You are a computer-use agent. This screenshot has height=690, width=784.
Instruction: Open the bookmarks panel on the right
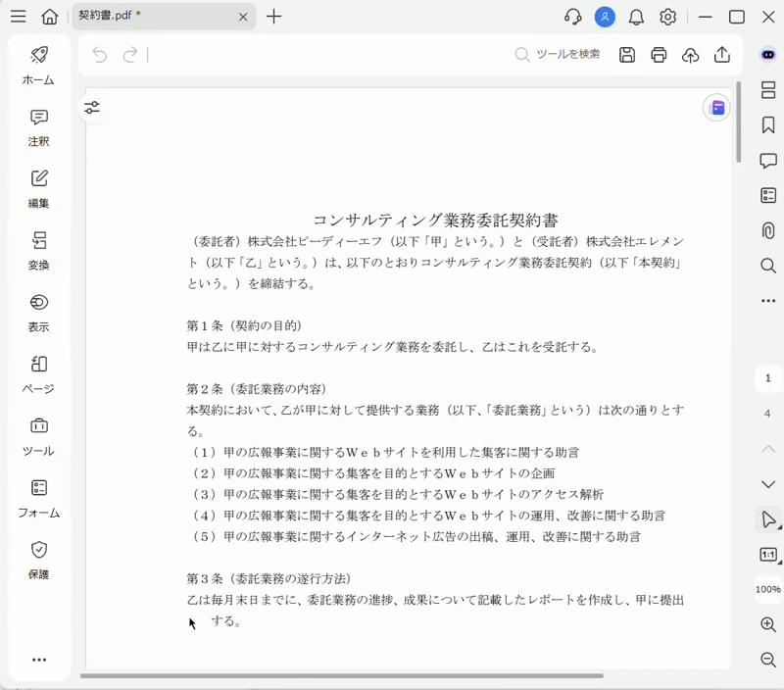tap(769, 125)
